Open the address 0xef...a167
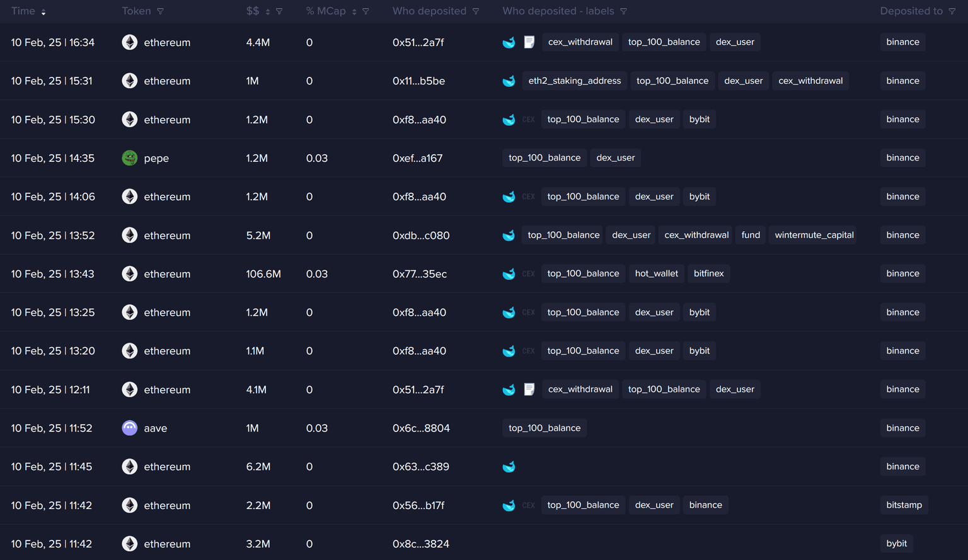Image resolution: width=968 pixels, height=560 pixels. (417, 158)
